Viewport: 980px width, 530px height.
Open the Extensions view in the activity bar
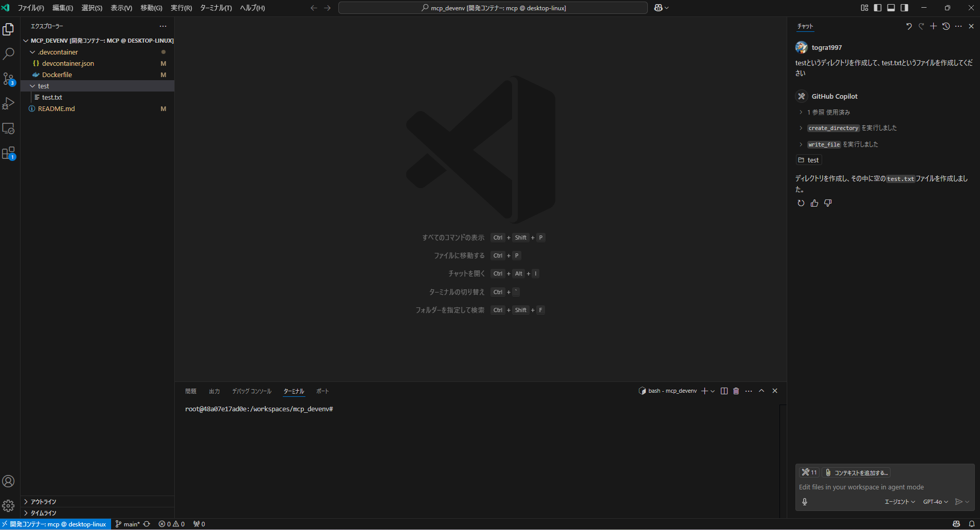[x=8, y=153]
